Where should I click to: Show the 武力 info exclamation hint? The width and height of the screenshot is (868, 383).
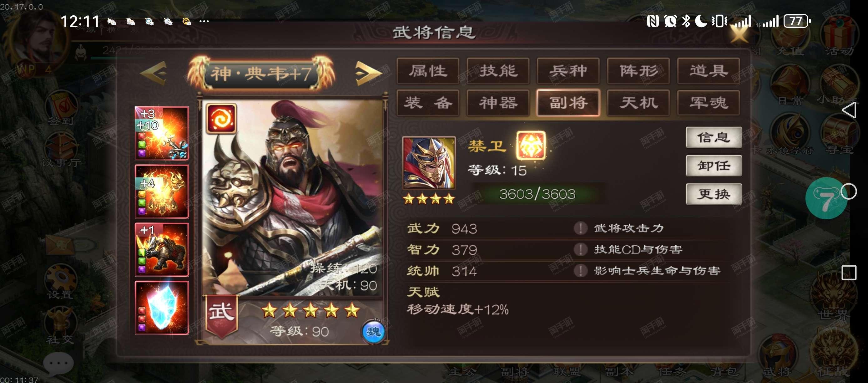pyautogui.click(x=580, y=228)
